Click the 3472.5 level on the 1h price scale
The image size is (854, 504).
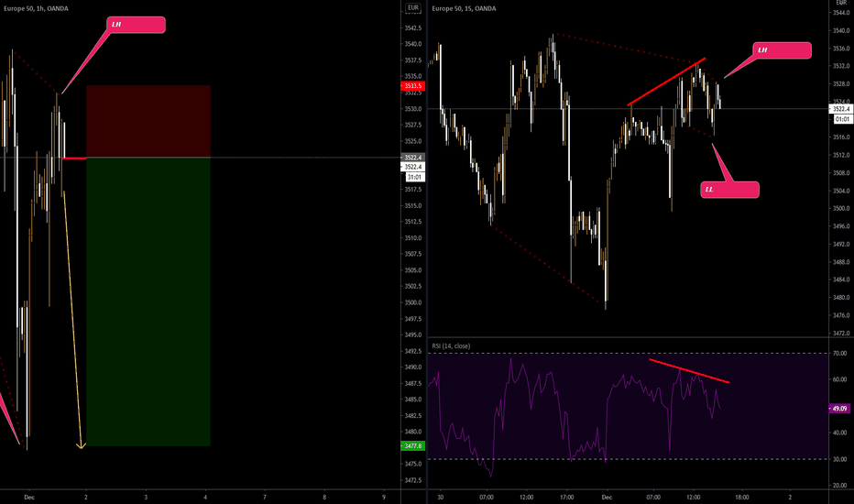(413, 480)
